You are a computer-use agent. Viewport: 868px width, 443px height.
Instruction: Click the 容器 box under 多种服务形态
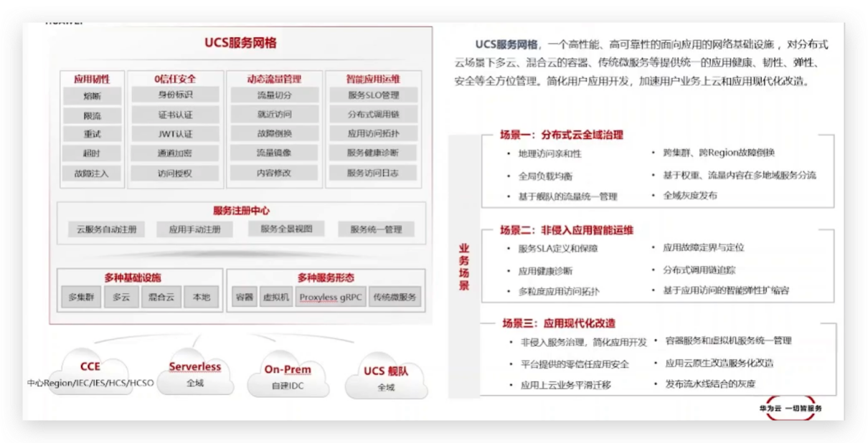click(244, 297)
